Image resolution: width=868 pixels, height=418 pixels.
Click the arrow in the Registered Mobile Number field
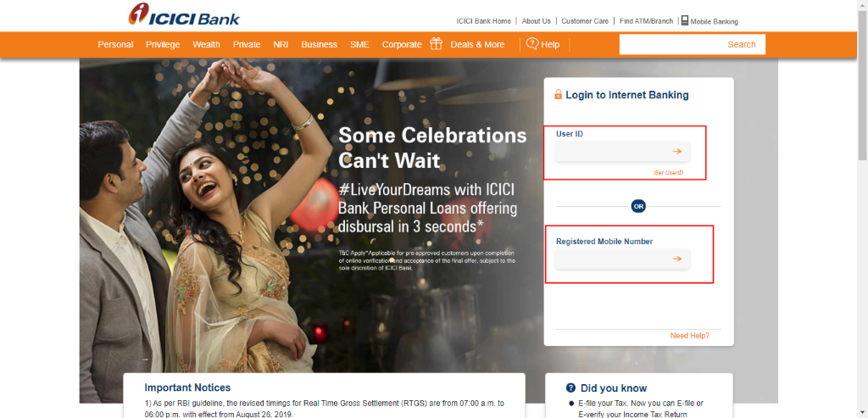click(x=676, y=259)
